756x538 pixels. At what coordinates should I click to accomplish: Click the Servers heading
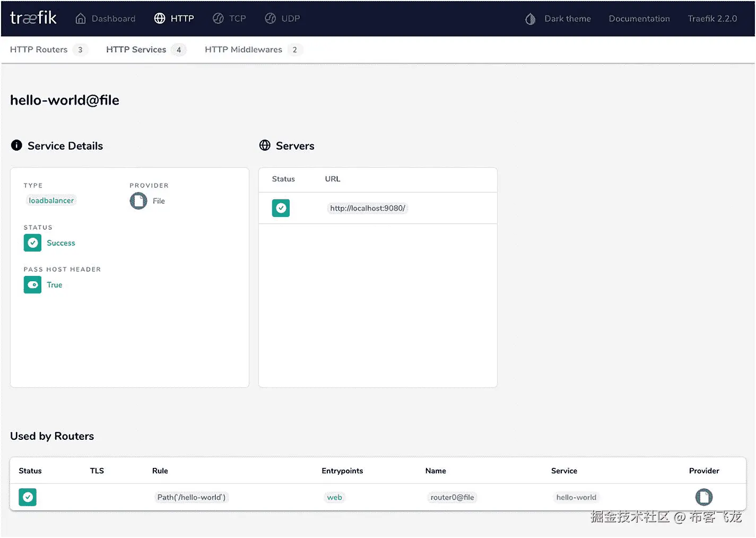tap(295, 146)
